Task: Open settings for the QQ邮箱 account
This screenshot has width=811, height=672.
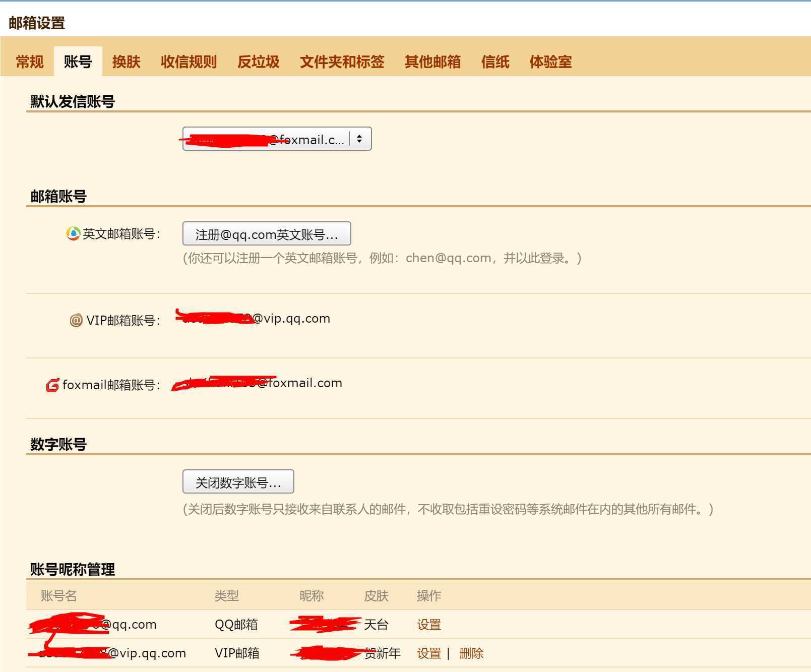Action: [428, 624]
